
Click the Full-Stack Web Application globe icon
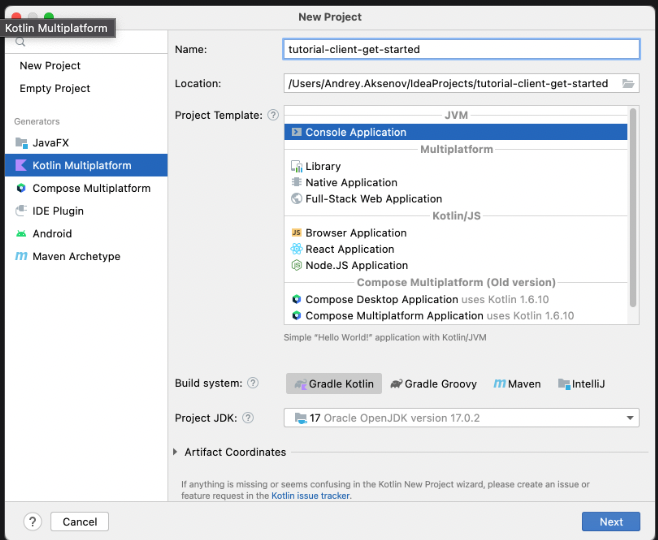297,198
